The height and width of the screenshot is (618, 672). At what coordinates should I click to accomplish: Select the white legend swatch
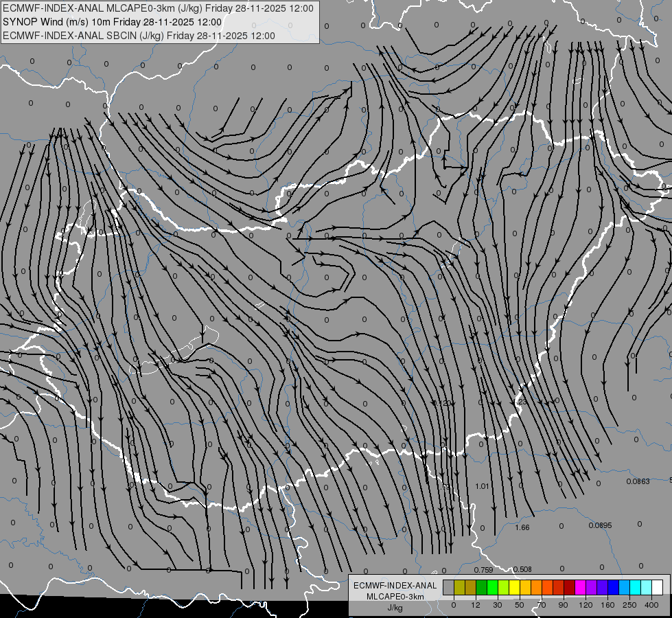point(658,588)
